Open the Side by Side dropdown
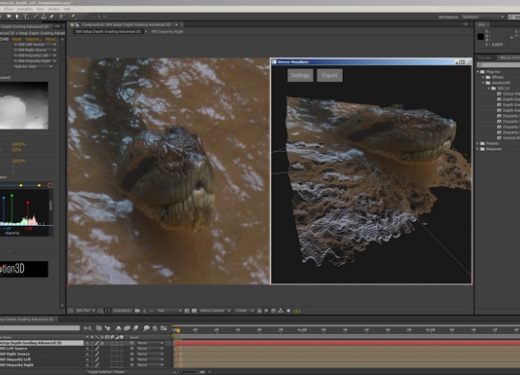The image size is (520, 375). [33, 67]
